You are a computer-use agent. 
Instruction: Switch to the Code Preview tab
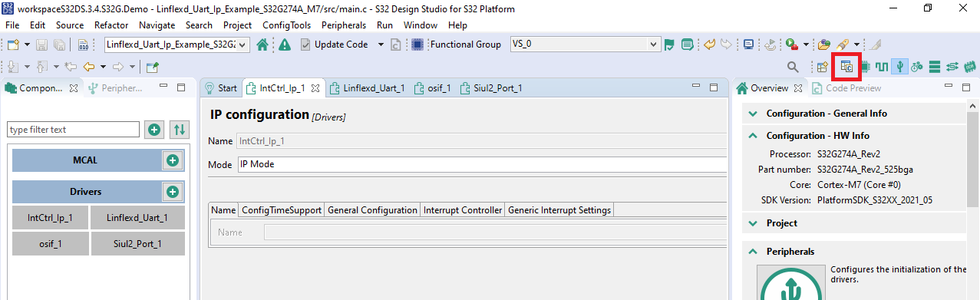tap(846, 88)
